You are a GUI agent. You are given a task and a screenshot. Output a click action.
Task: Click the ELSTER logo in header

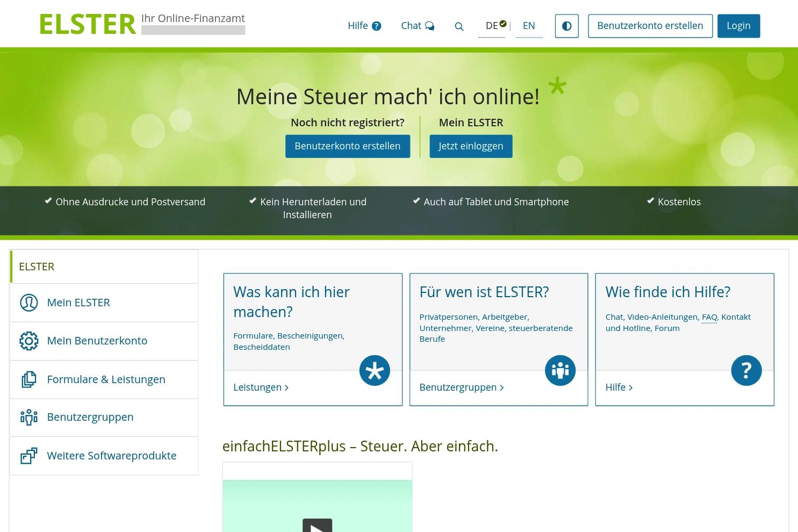coord(88,24)
